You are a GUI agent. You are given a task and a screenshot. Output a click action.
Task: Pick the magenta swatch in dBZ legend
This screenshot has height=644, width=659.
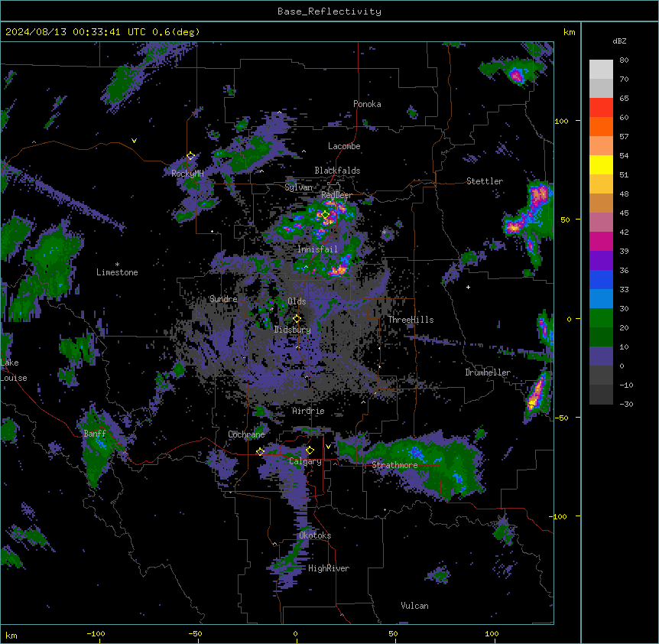pos(601,241)
